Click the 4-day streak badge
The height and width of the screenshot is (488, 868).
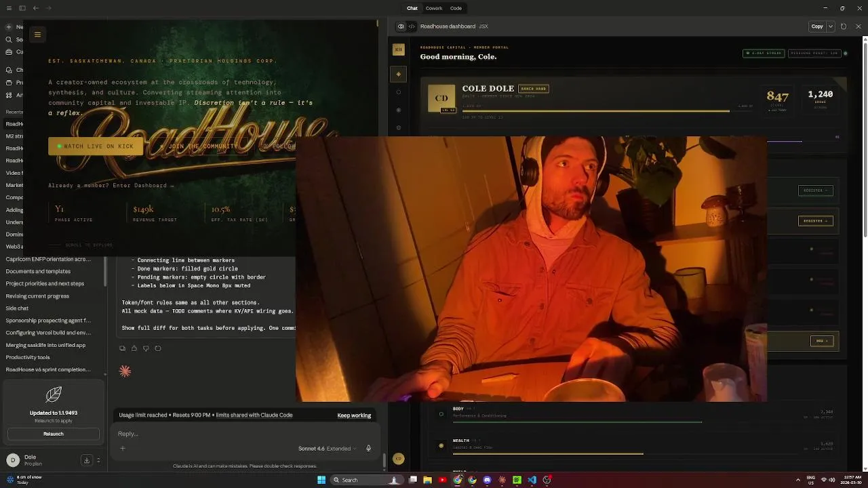click(x=764, y=53)
